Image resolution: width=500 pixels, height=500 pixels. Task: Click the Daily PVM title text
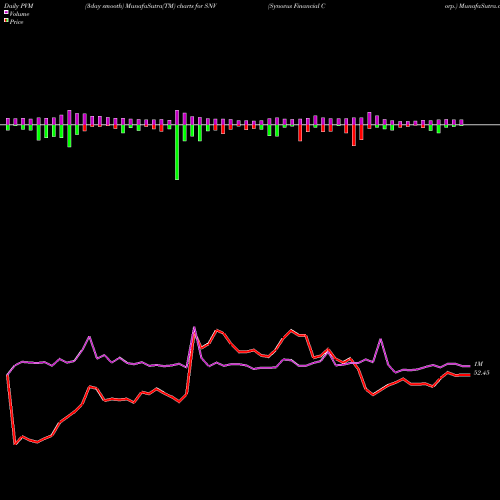pyautogui.click(x=19, y=6)
